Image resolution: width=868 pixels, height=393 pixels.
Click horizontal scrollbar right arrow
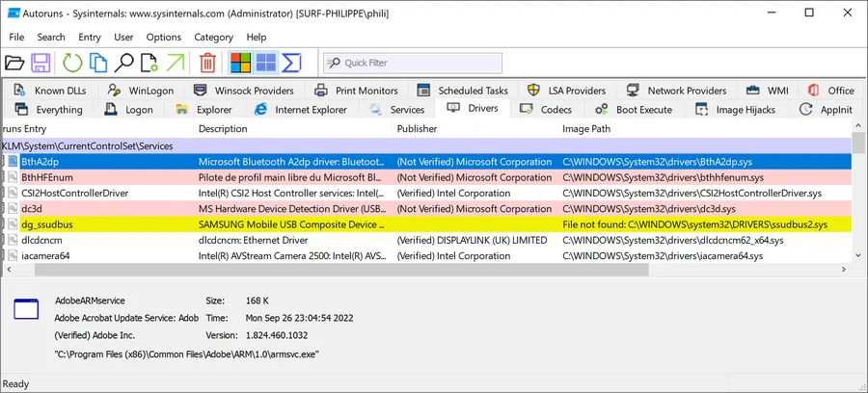pos(844,269)
